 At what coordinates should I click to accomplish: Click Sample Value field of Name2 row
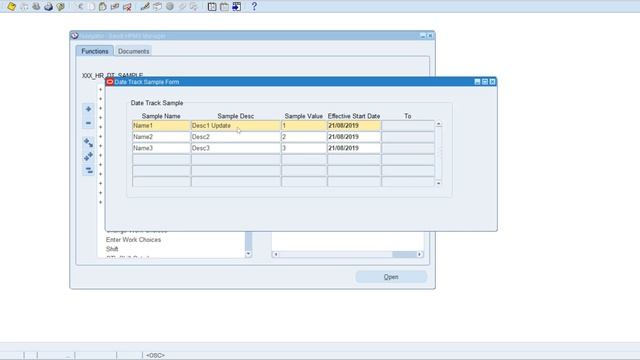click(x=304, y=137)
